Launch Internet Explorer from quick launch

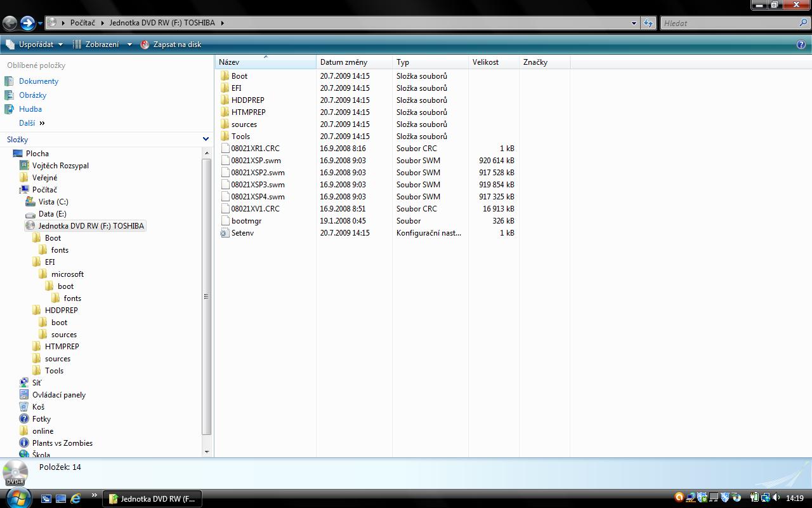click(x=75, y=498)
